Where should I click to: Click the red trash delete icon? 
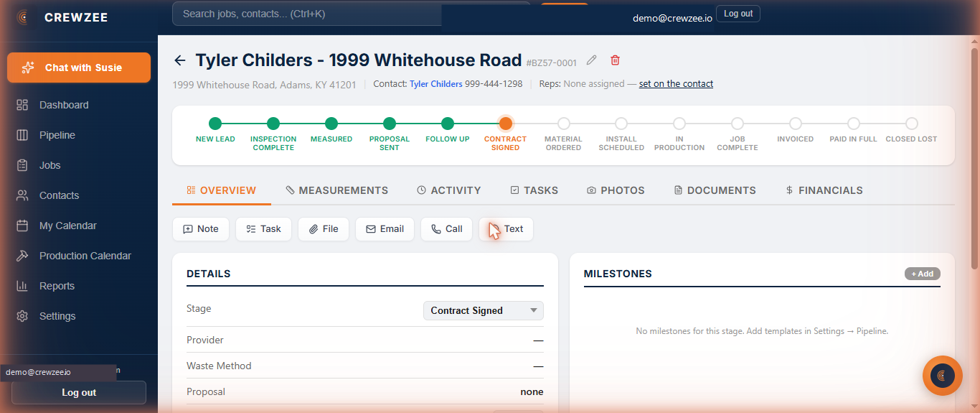click(x=615, y=60)
